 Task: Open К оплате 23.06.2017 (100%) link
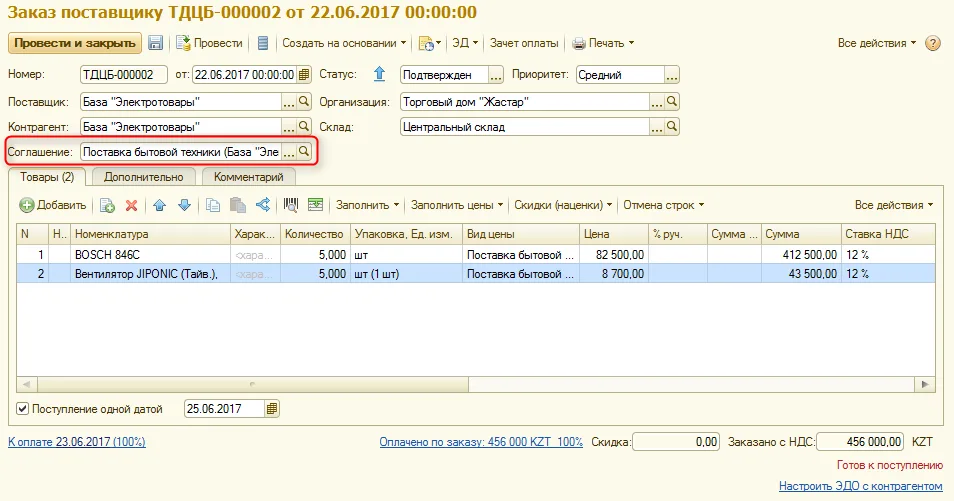point(77,442)
